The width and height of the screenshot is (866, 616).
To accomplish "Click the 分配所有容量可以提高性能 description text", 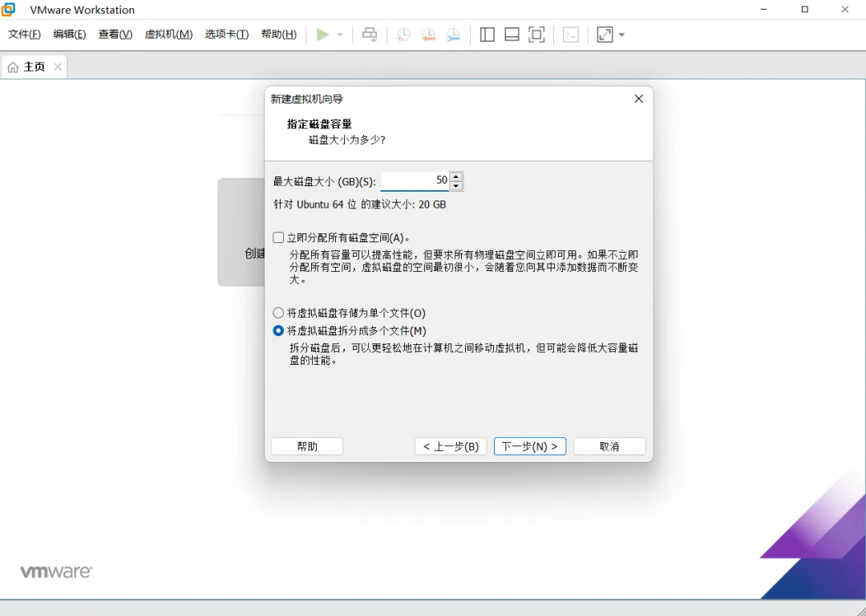I will click(x=464, y=267).
